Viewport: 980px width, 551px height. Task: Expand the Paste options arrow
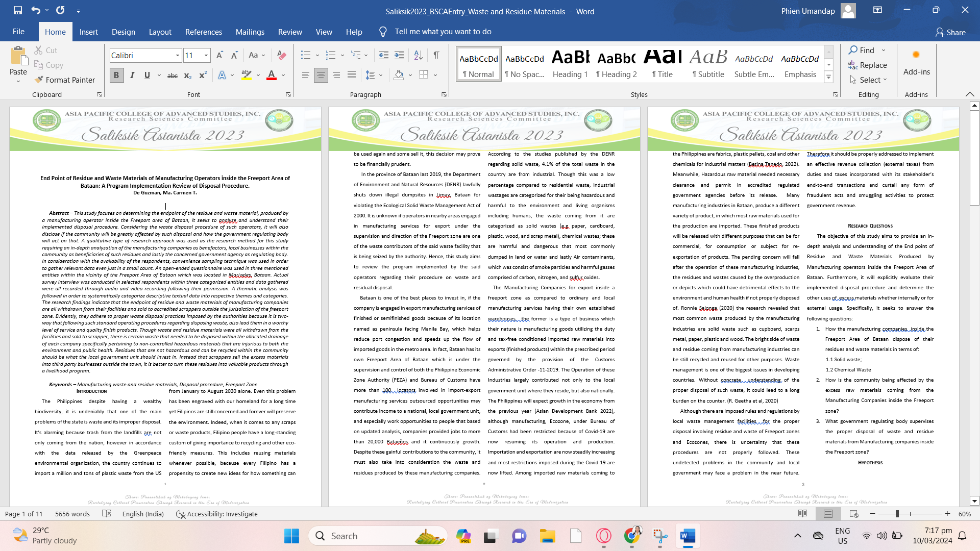(x=18, y=82)
